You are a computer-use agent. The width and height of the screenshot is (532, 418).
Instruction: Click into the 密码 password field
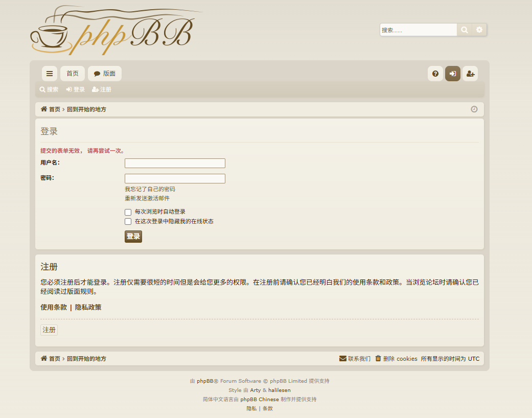coord(175,179)
